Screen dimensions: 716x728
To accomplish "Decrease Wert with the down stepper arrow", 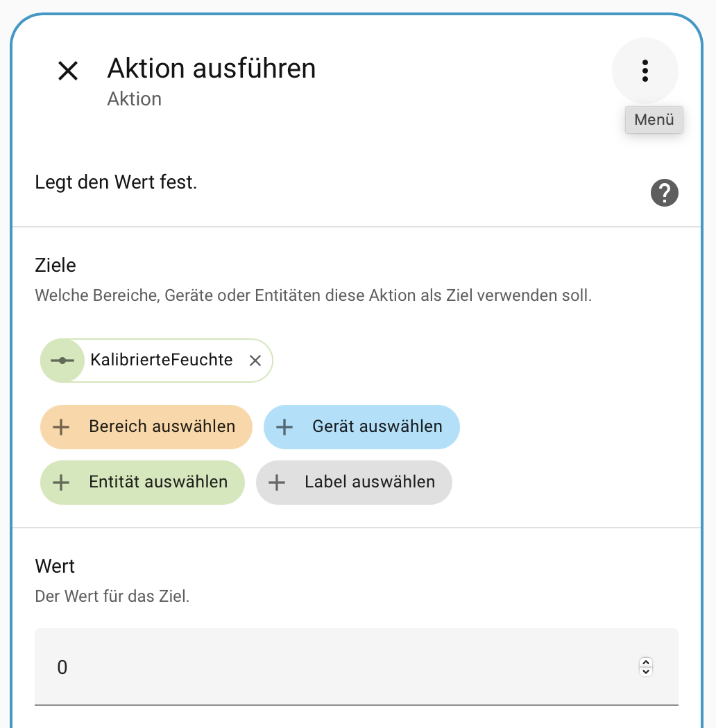I will click(646, 672).
